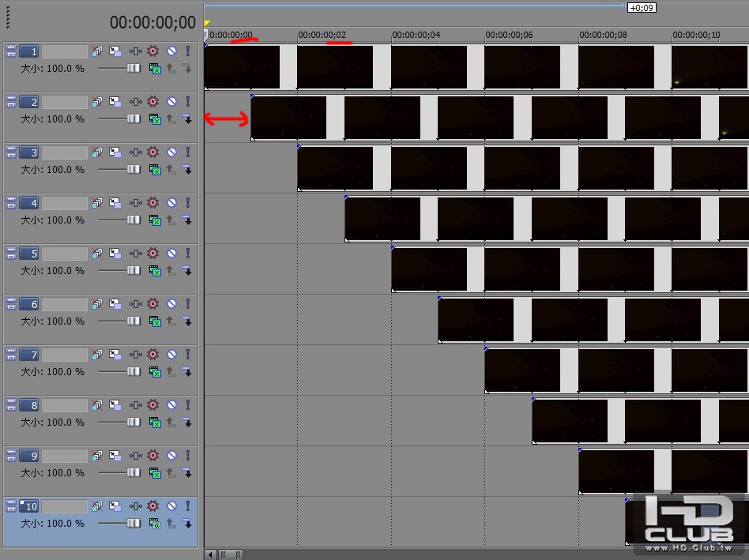This screenshot has width=749, height=560.
Task: Select track 1 number button
Action: pyautogui.click(x=29, y=51)
